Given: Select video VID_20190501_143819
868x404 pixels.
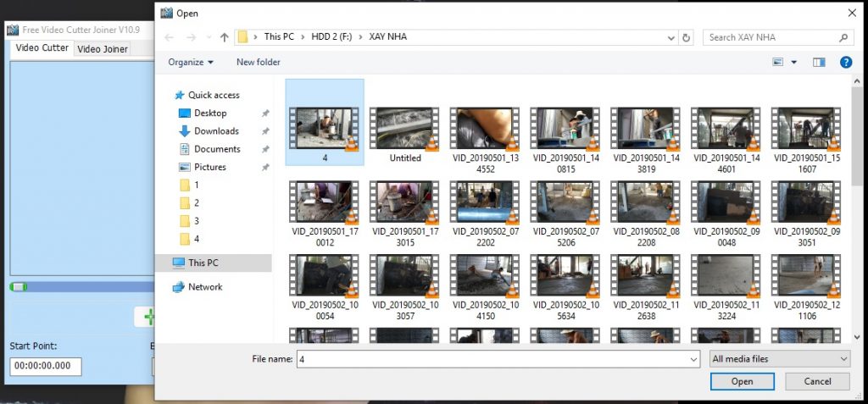Looking at the screenshot, I should tap(645, 141).
